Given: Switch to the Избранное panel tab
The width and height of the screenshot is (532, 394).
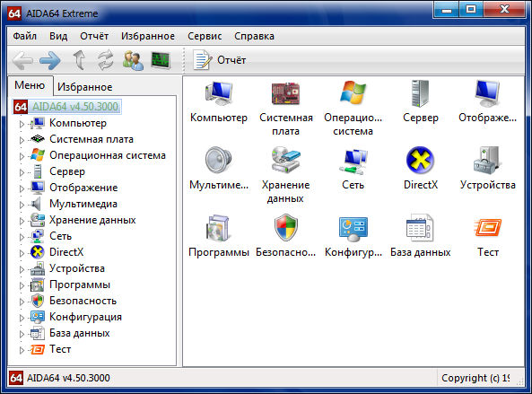Looking at the screenshot, I should [85, 87].
